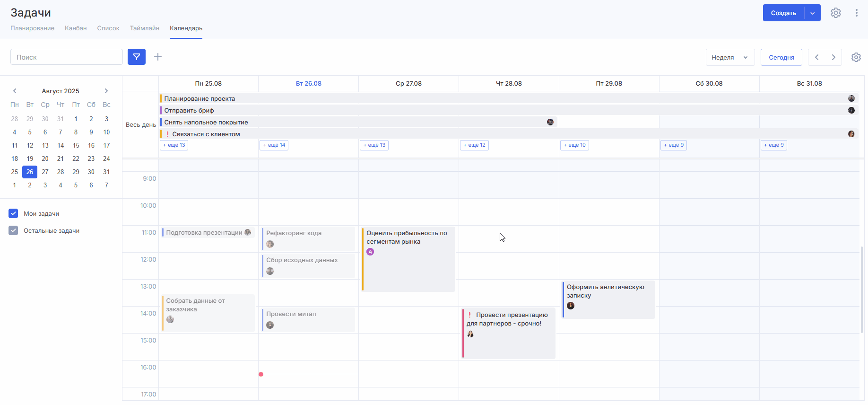Click the plus icon next to filter

pyautogui.click(x=158, y=57)
